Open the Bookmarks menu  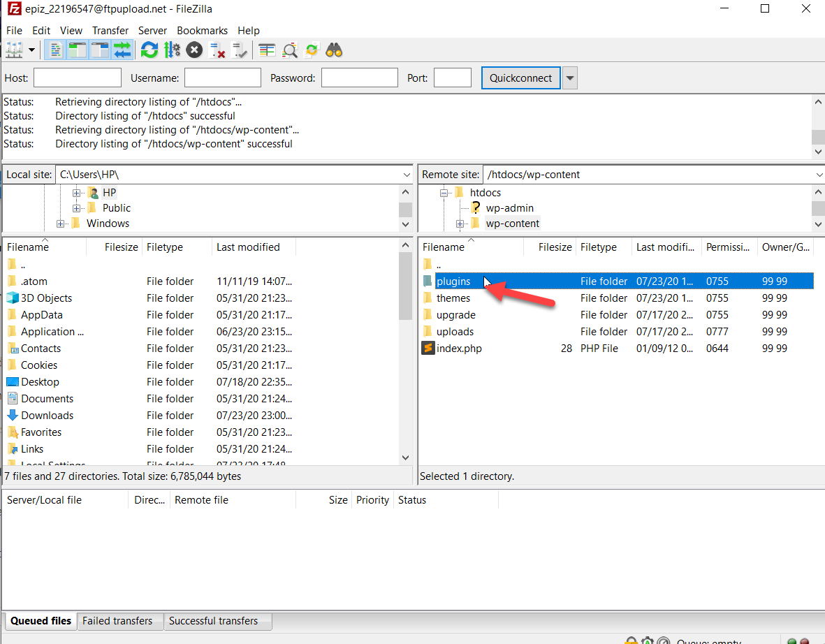pyautogui.click(x=202, y=31)
